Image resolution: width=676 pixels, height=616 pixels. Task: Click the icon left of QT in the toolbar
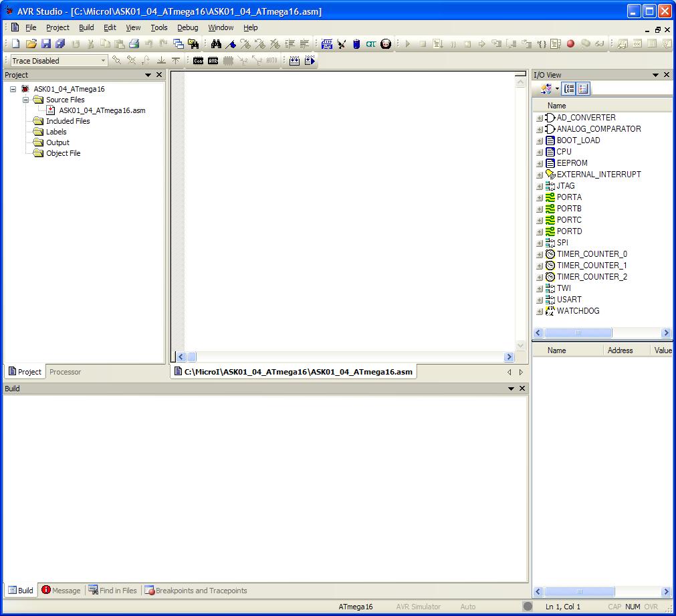tap(356, 43)
